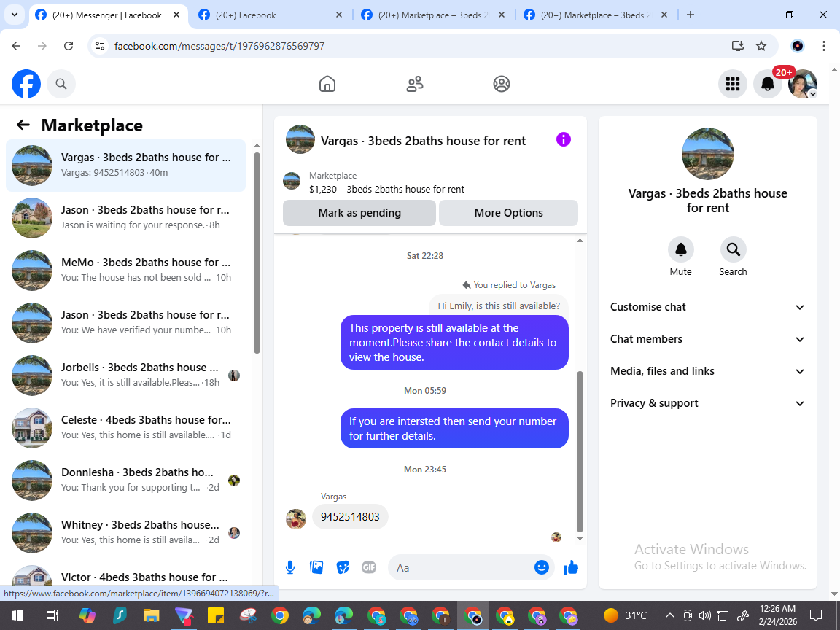Open the account profile picture menu

(803, 84)
